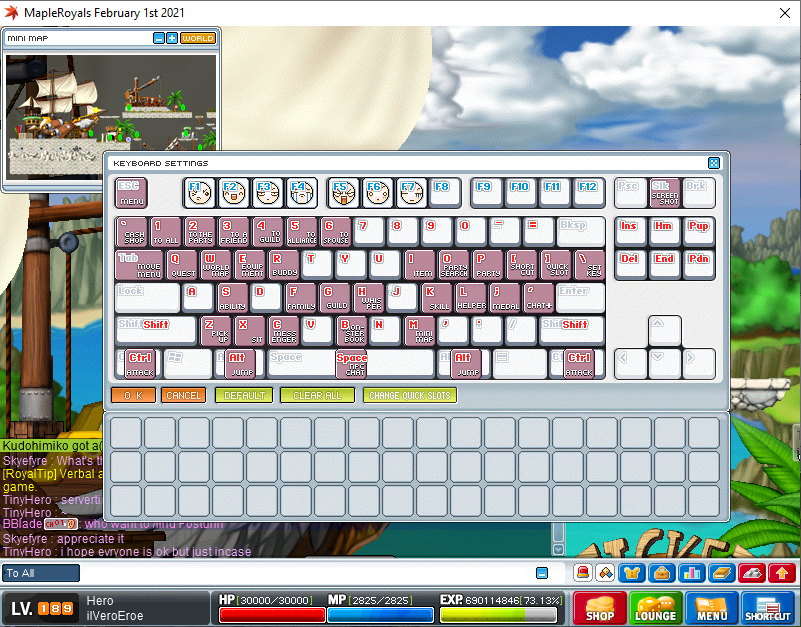Open the equipment shirt icon
This screenshot has width=801, height=627.
pyautogui.click(x=632, y=573)
